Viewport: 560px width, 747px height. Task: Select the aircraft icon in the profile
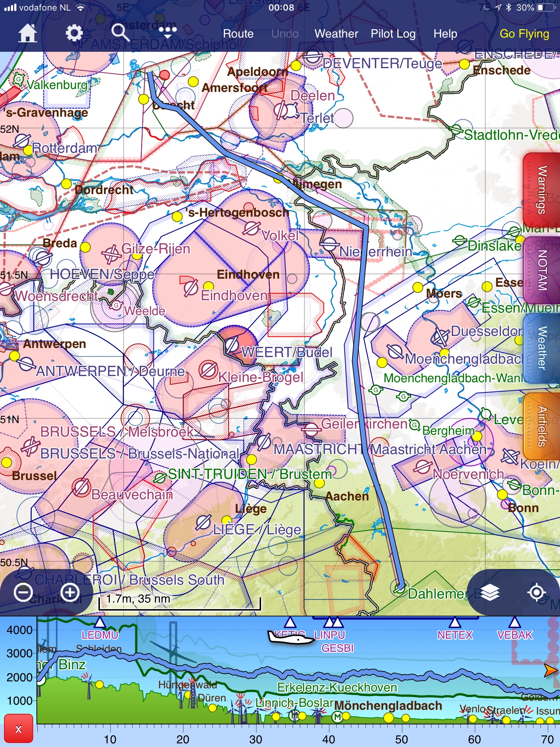point(291,638)
